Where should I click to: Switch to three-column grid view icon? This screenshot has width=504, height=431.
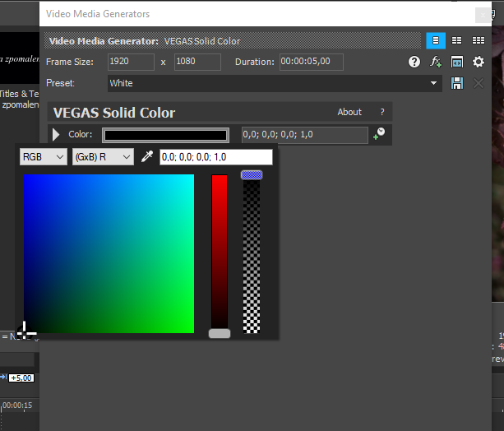[x=479, y=40]
